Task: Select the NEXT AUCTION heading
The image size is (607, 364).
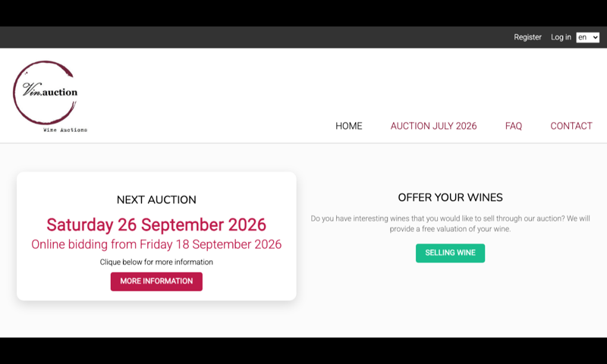Action: 156,199
